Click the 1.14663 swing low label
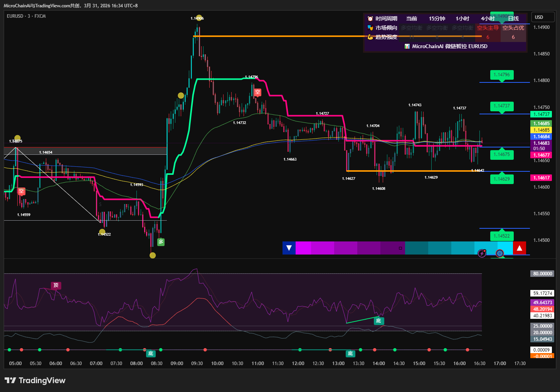 290,159
